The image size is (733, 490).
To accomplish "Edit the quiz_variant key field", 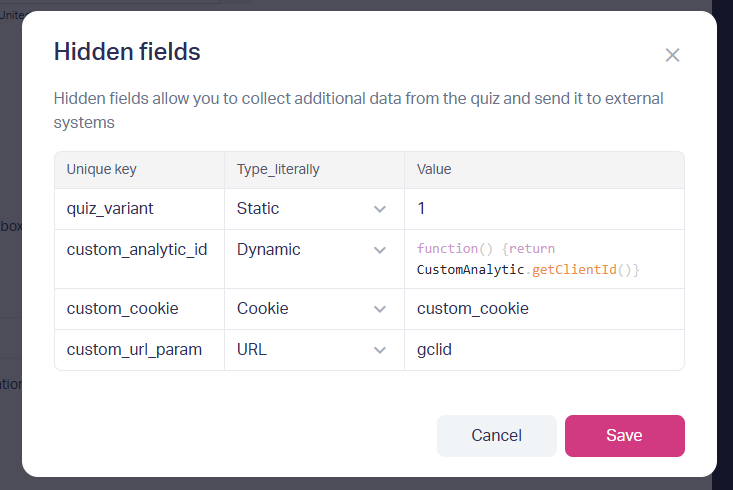I will 138,209.
